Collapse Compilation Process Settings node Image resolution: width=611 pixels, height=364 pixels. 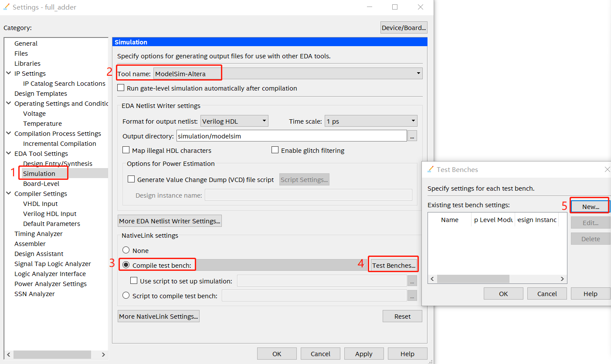(x=9, y=133)
